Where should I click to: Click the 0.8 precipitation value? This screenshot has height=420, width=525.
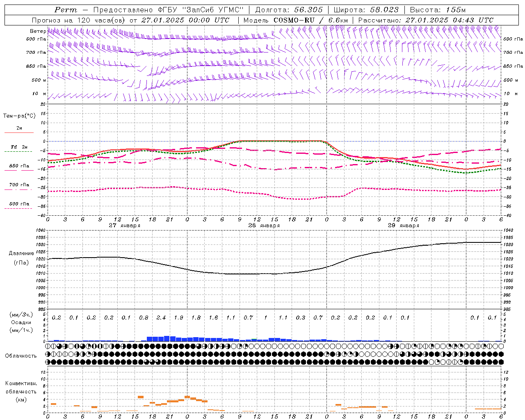[144, 318]
